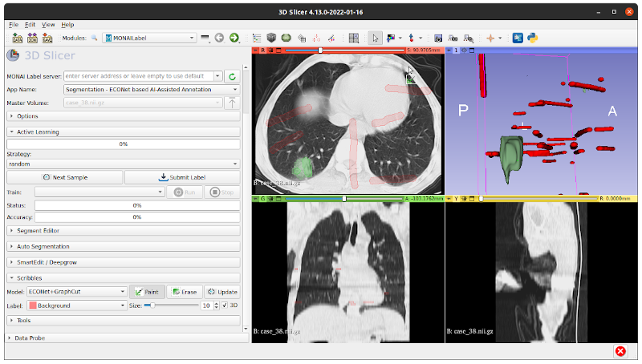Screen dimensions: 642x364
Task: Click the Load DICOM (DCM) toolbar icon
Action: coord(32,38)
